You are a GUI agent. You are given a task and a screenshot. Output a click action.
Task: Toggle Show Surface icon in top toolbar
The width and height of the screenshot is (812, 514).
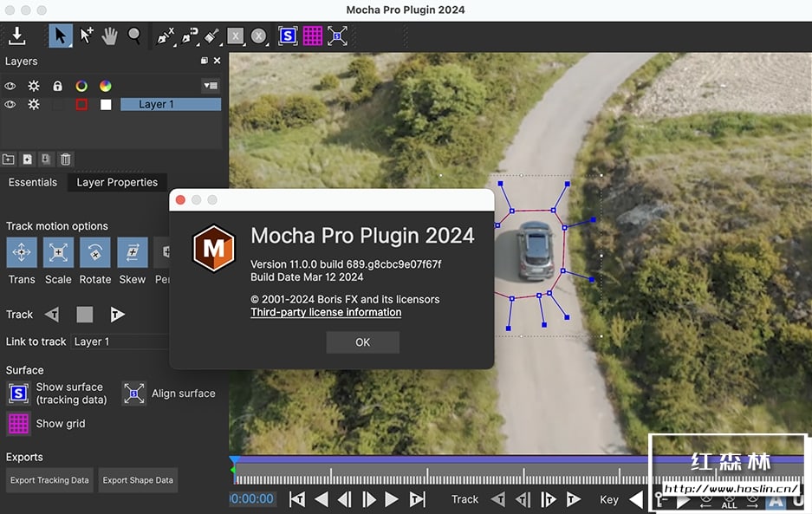click(x=288, y=36)
